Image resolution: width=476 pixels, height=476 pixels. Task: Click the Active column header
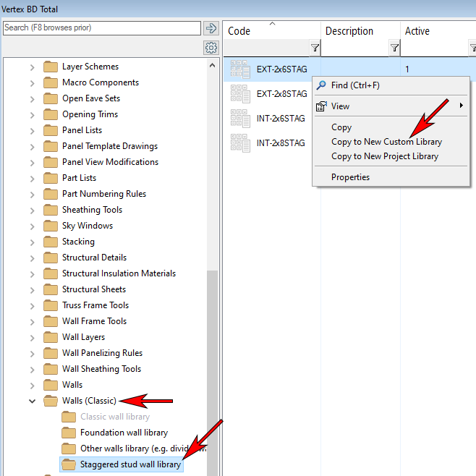(417, 32)
